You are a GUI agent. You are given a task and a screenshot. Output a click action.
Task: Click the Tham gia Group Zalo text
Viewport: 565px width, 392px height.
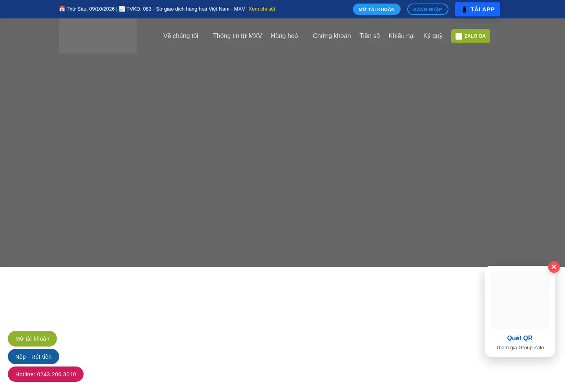520,348
